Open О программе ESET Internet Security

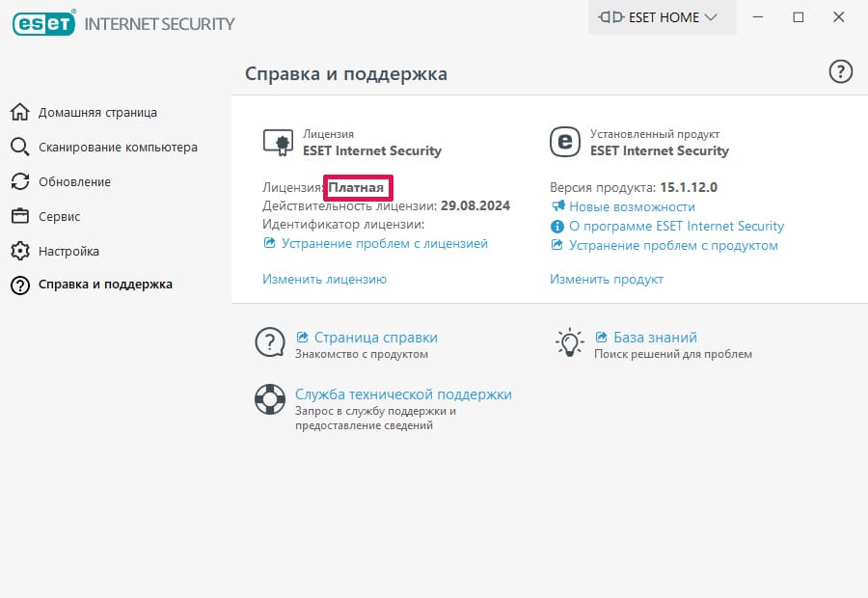point(676,226)
